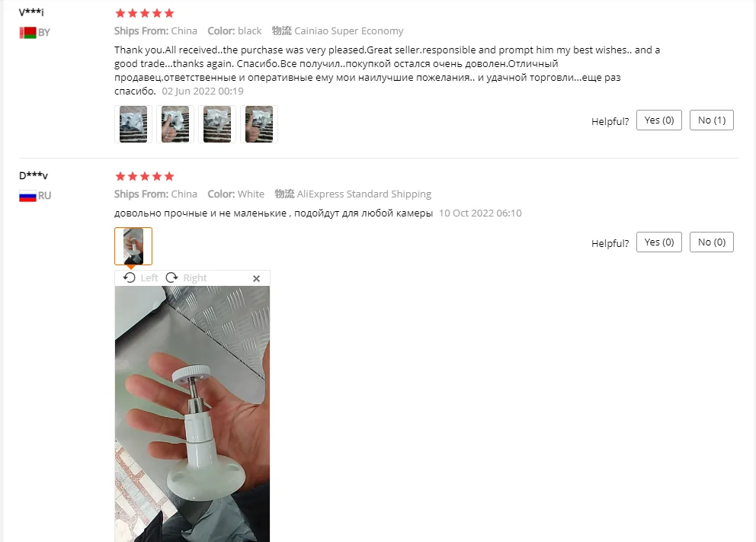Viewport: 756px width, 542px height.
Task: Click the 'Left' rotate label text
Action: [149, 277]
